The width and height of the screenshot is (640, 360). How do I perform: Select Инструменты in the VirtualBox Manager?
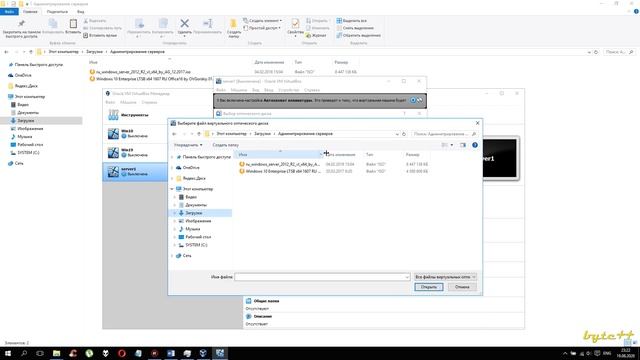(136, 115)
